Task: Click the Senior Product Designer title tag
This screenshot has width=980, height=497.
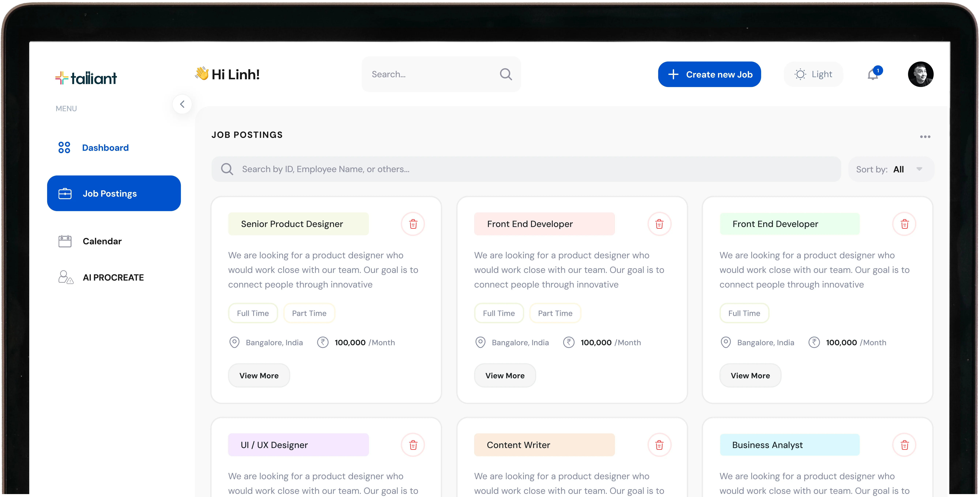Action: (298, 224)
